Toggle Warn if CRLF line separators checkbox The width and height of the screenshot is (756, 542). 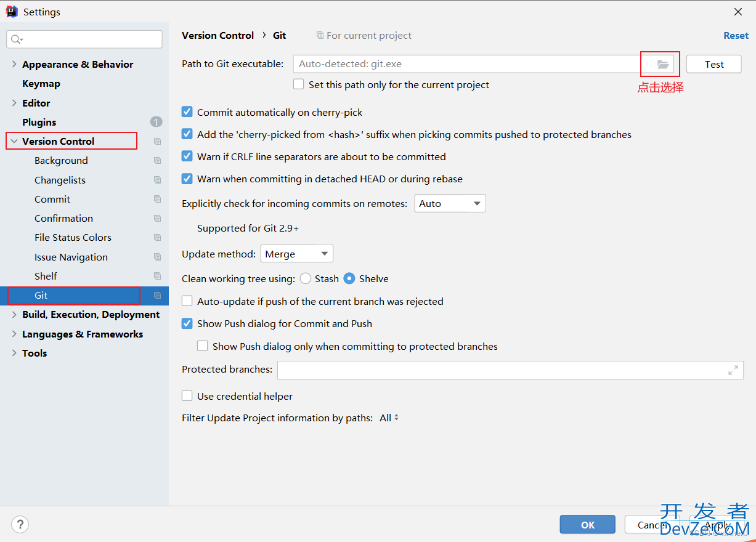click(187, 156)
